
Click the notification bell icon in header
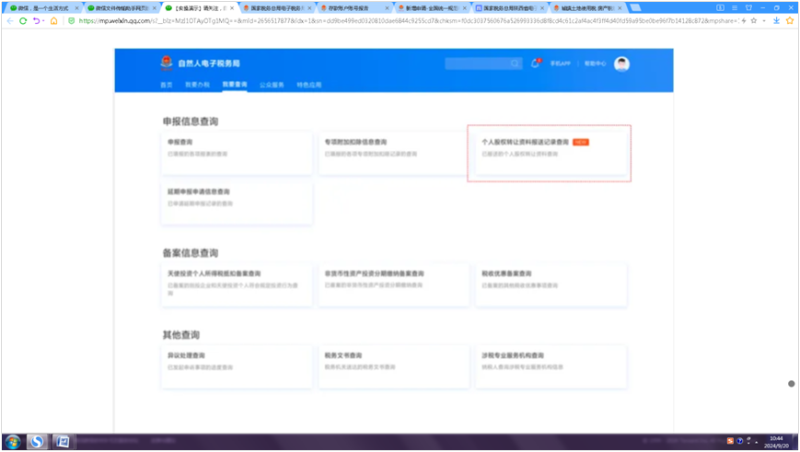(x=536, y=63)
